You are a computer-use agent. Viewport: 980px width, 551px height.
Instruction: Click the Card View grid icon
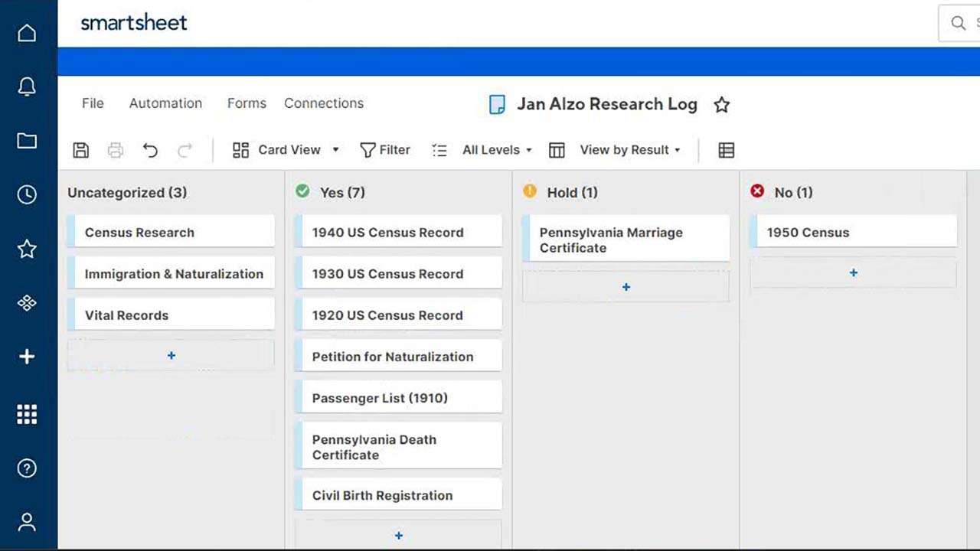(240, 150)
